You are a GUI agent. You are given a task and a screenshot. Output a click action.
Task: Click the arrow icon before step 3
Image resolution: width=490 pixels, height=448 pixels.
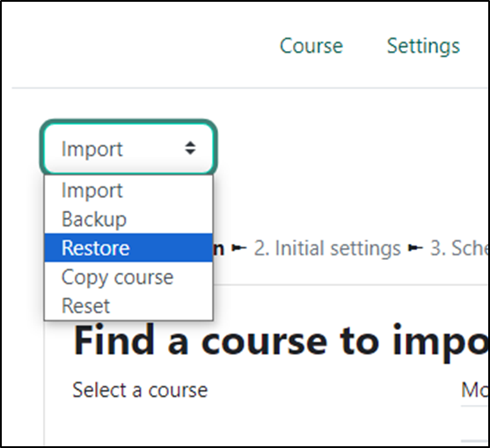[x=415, y=248]
